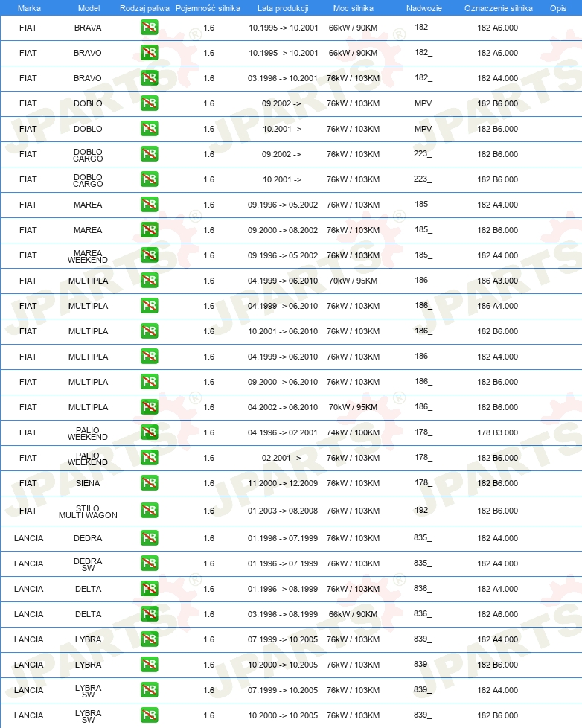The image size is (582, 728).
Task: Select the STILO MULTI WAGON model cell
Action: [x=88, y=511]
